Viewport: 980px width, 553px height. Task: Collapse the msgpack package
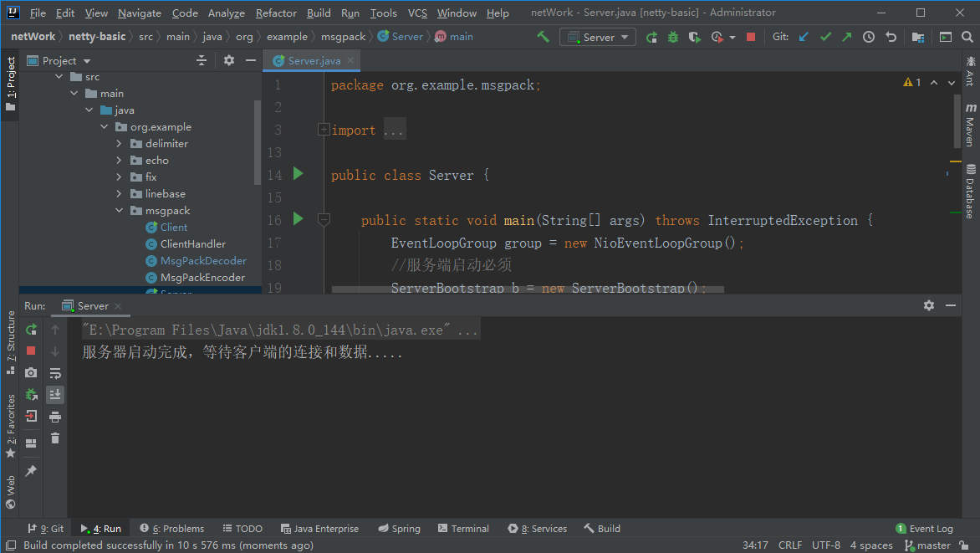pos(119,211)
